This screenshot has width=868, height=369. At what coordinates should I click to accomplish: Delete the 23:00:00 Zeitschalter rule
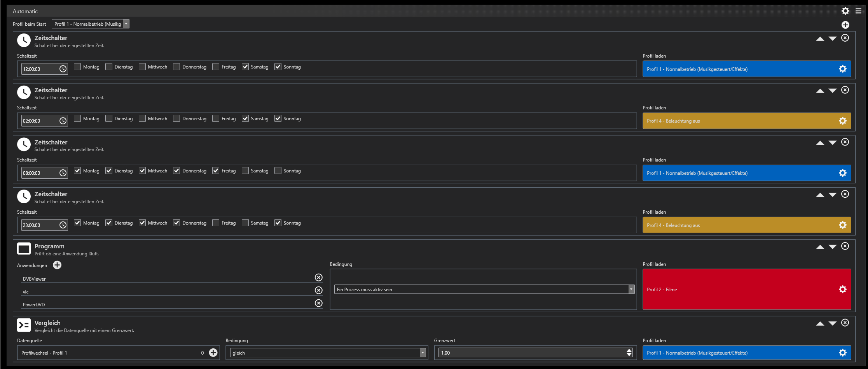(845, 194)
